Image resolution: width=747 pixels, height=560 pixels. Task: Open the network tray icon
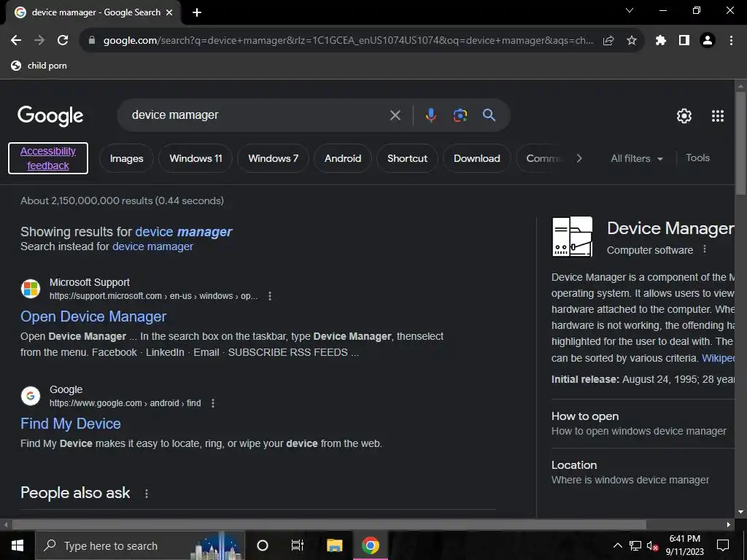[x=635, y=545]
